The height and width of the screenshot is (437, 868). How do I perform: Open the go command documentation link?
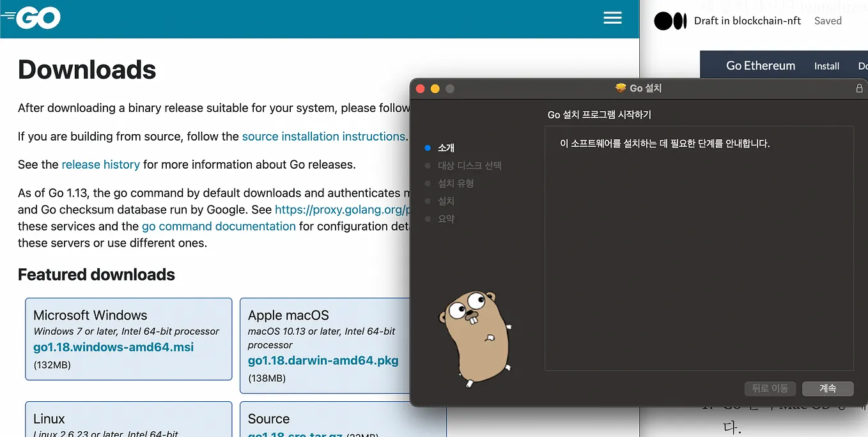[219, 226]
